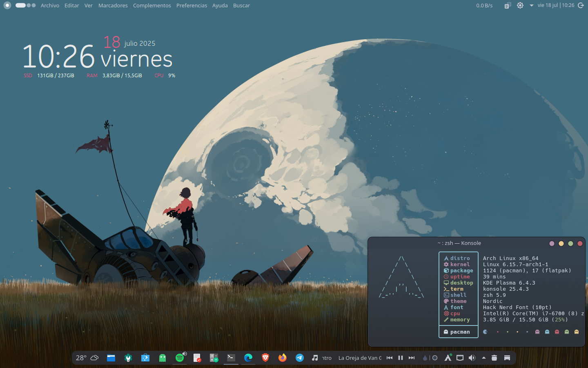
Task: Open the volume control speaker icon
Action: tap(472, 358)
